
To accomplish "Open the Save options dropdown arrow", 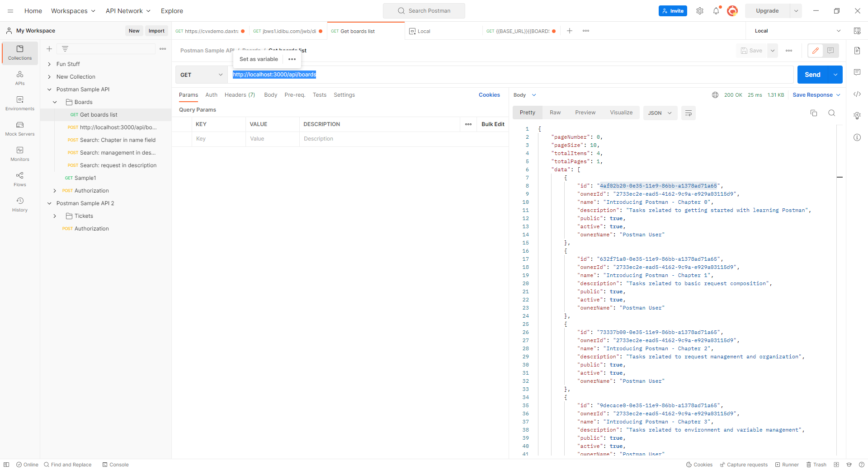I will tap(773, 51).
